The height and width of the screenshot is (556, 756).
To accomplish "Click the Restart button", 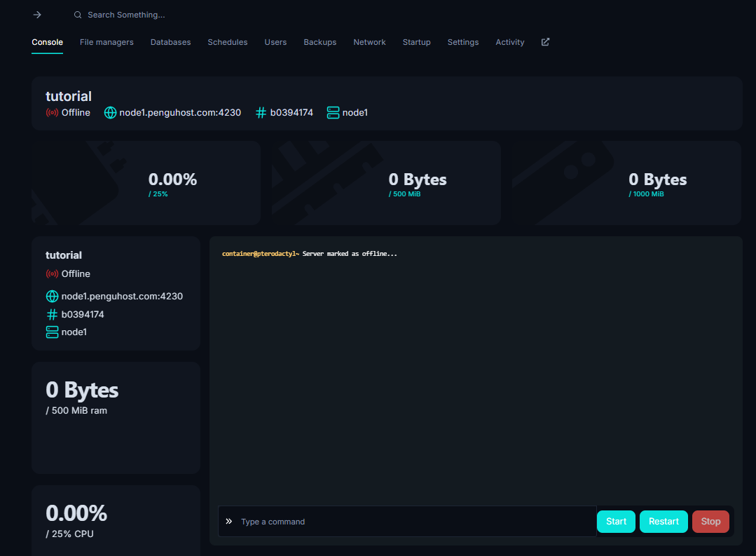I will coord(664,521).
